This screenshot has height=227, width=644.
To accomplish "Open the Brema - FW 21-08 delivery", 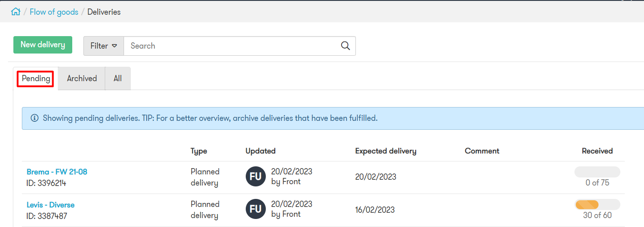I will pyautogui.click(x=57, y=172).
